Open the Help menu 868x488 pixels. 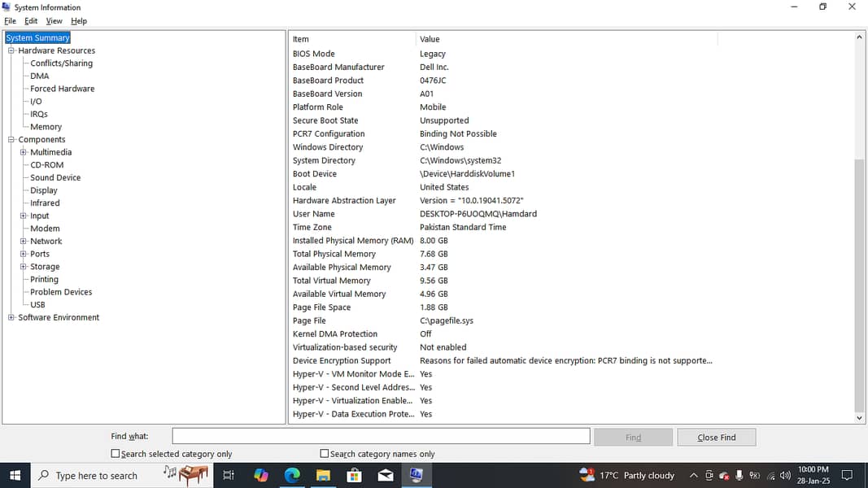79,21
